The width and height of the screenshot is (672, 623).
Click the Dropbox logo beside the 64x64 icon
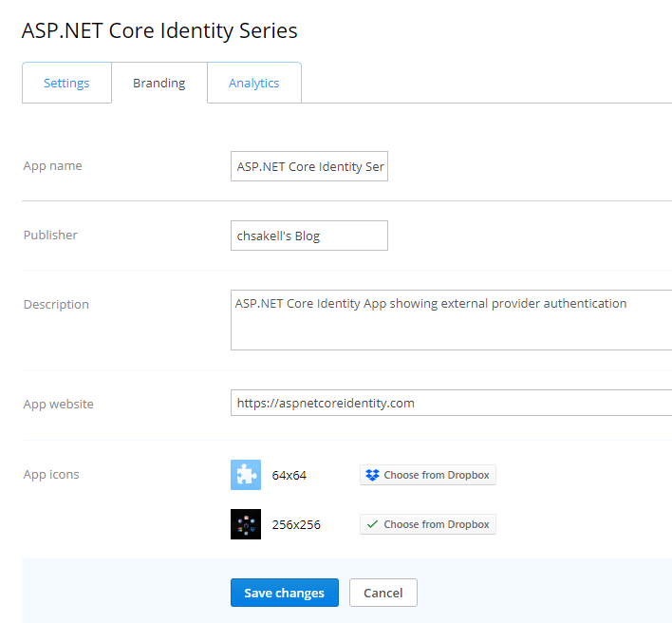tap(373, 475)
